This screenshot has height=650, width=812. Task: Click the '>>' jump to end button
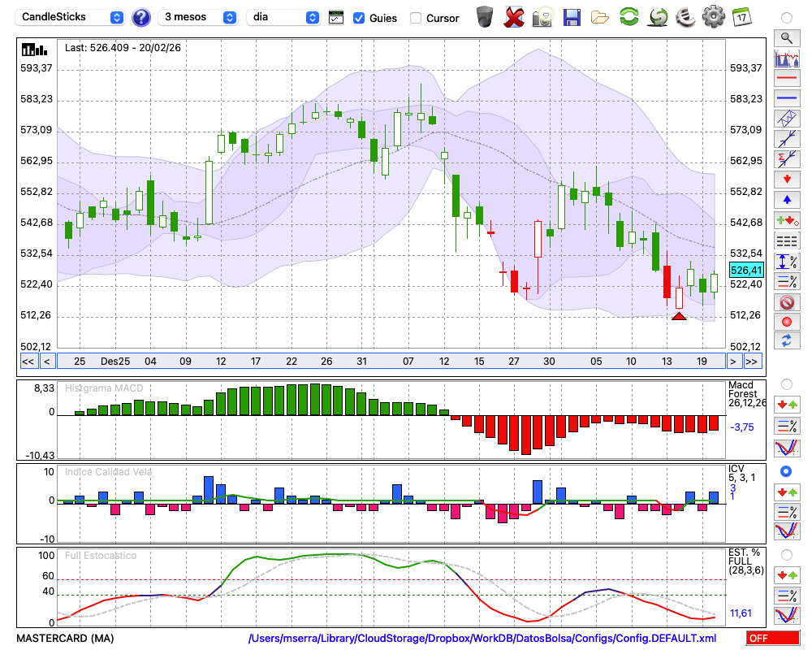(x=753, y=362)
